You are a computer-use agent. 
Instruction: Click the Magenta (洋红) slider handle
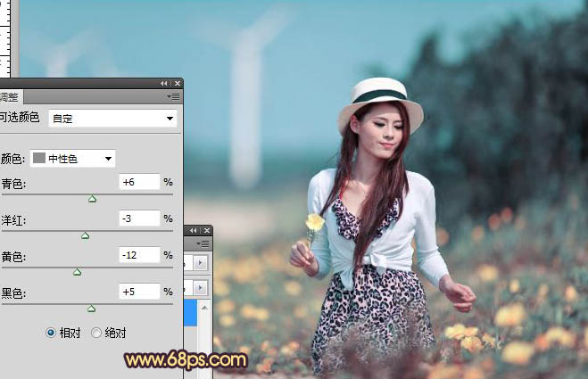point(85,235)
